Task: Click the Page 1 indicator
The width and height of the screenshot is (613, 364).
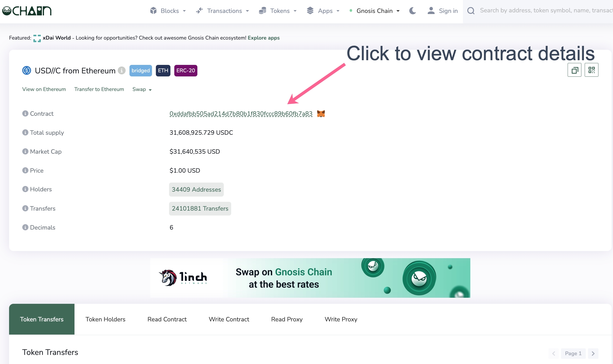Action: [x=573, y=354]
